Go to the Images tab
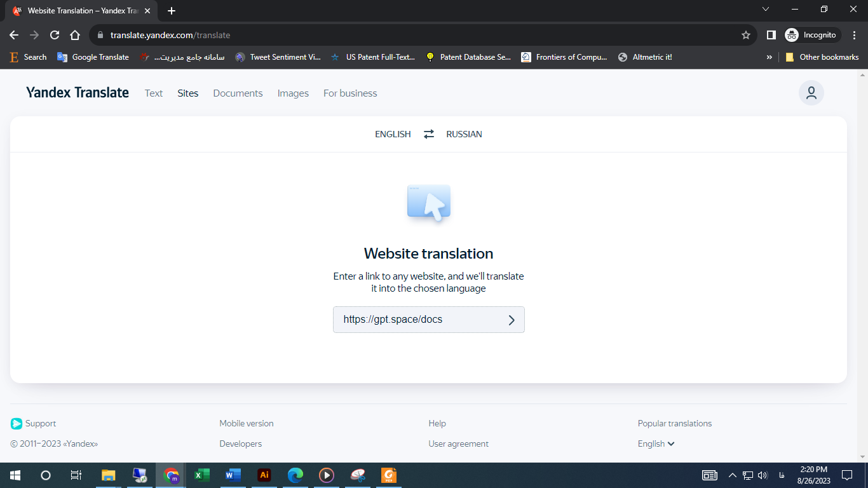Image resolution: width=868 pixels, height=488 pixels. 293,93
